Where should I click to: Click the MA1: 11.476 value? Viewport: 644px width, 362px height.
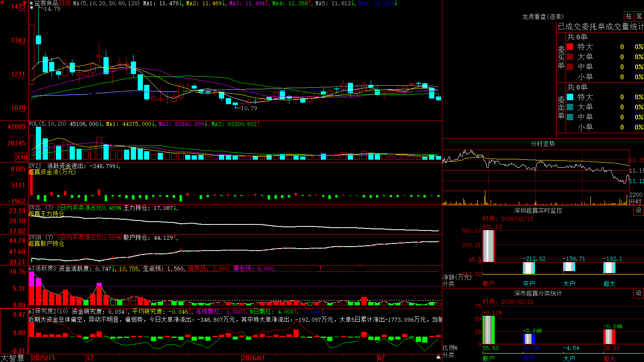pos(161,3)
